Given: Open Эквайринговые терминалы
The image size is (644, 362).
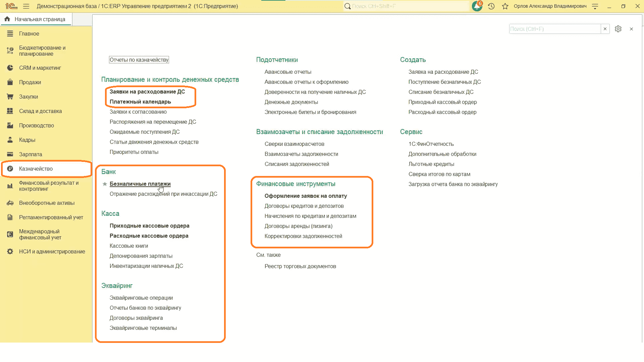Looking at the screenshot, I should 143,328.
